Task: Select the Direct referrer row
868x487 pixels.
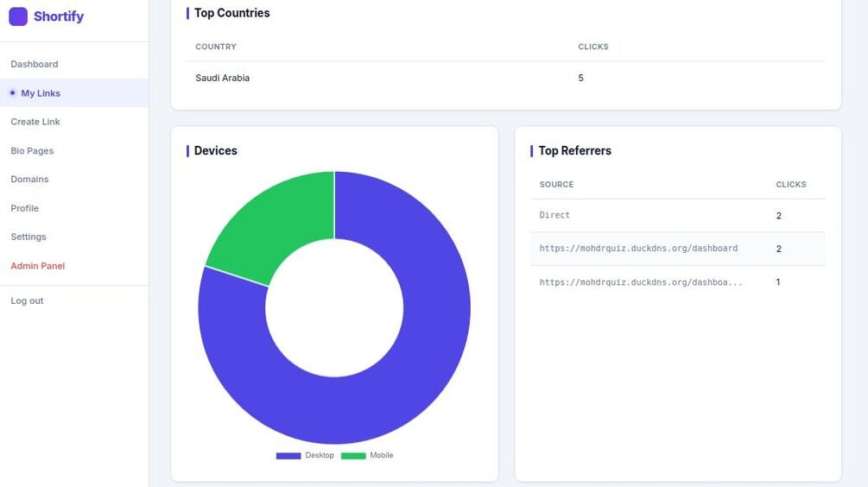Action: 678,216
